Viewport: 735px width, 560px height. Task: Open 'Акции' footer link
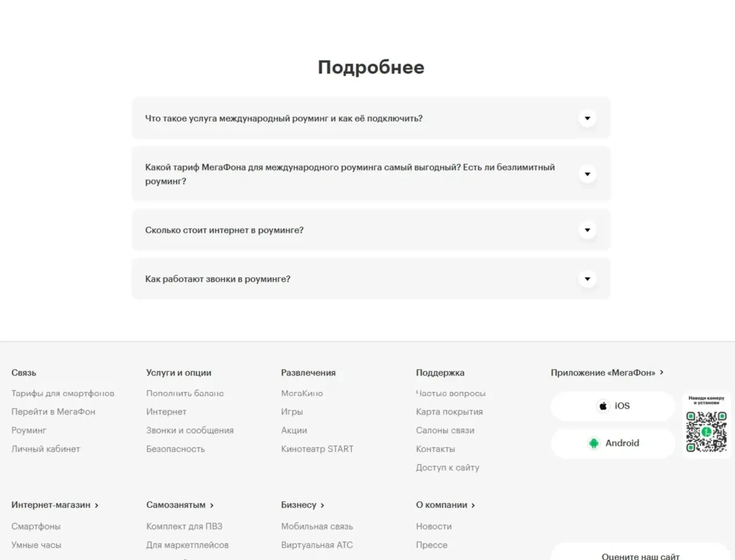[x=294, y=430]
